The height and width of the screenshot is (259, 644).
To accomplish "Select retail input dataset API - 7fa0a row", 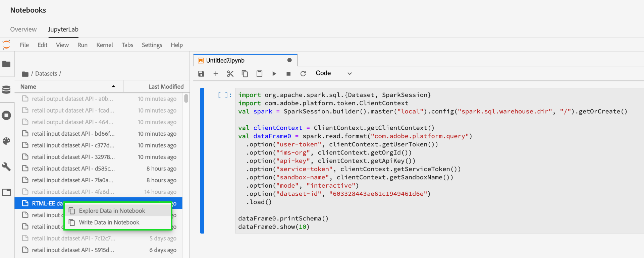I will (x=99, y=180).
